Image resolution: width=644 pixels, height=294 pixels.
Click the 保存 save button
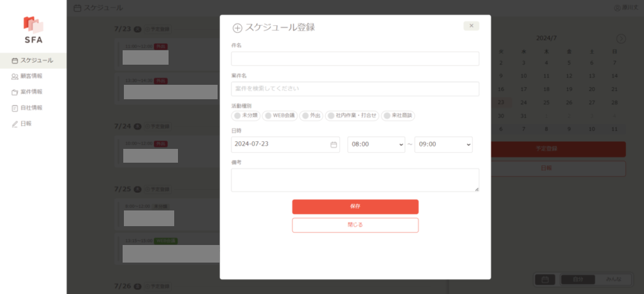click(x=355, y=207)
